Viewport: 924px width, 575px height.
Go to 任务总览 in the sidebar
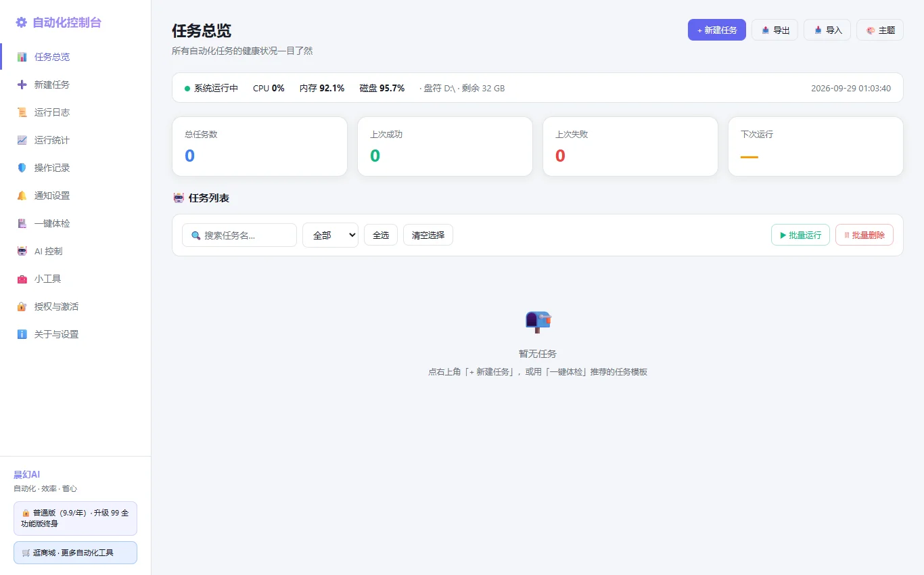click(76, 57)
